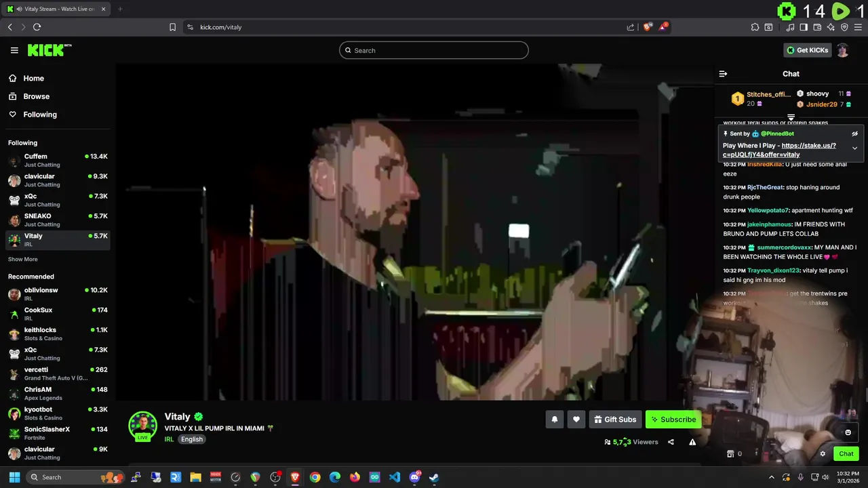
Task: Open the Brave VPN shield icon
Action: 844,27
